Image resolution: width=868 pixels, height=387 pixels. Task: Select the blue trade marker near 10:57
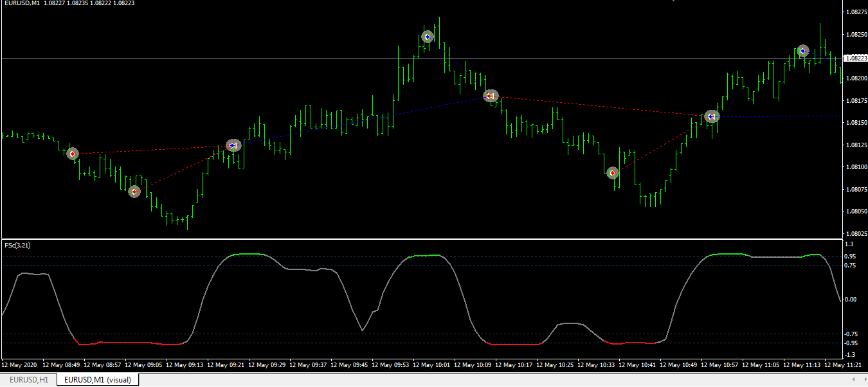click(712, 117)
